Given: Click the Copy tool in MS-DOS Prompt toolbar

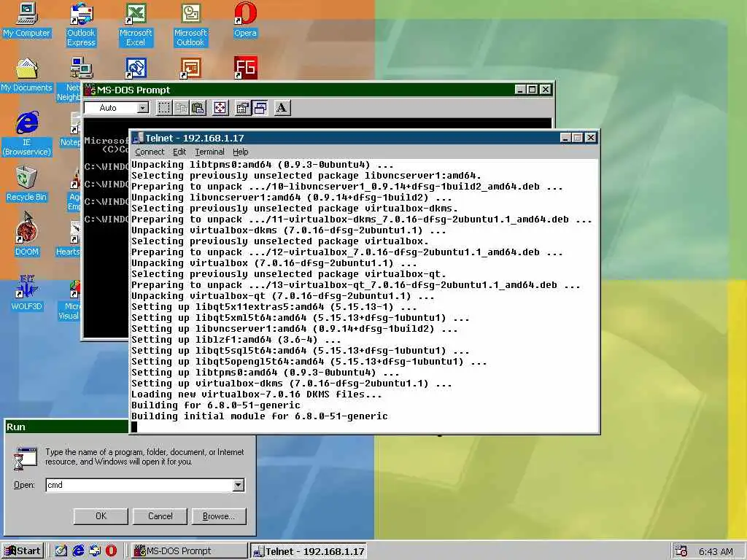Looking at the screenshot, I should [x=181, y=108].
